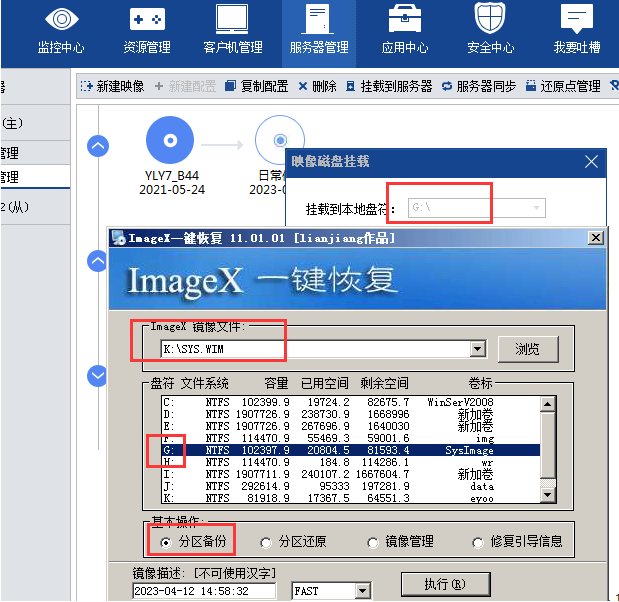The image size is (619, 602).
Task: Select the 修复引导信息 radio button
Action: pyautogui.click(x=478, y=543)
